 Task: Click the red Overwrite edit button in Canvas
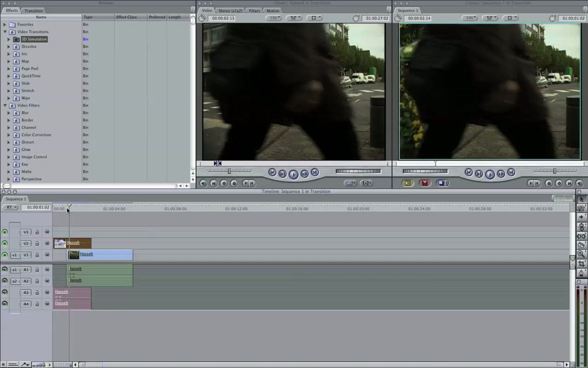(425, 183)
